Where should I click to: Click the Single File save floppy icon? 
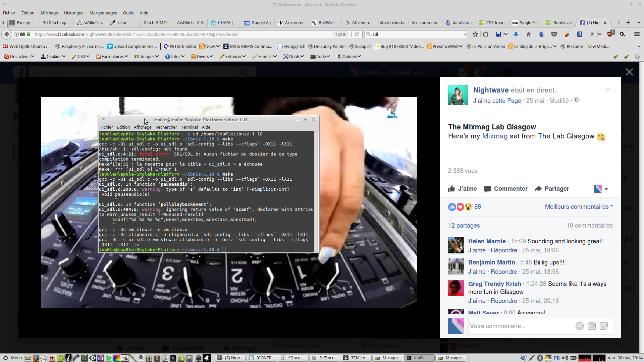498,34
